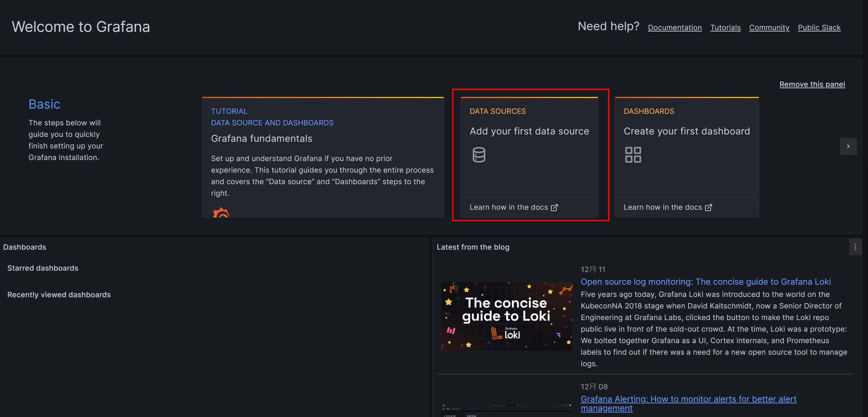The width and height of the screenshot is (868, 417).
Task: Open the Grafana Loki blog post
Action: tap(705, 282)
